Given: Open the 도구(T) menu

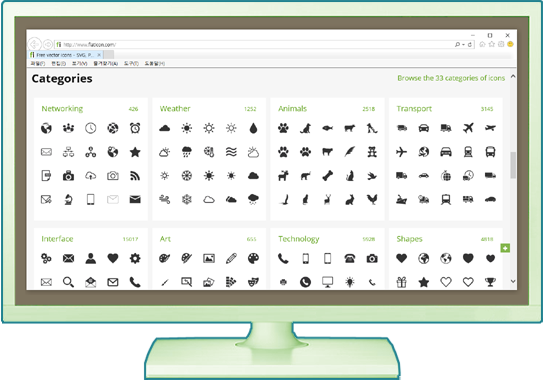Looking at the screenshot, I should pos(131,64).
